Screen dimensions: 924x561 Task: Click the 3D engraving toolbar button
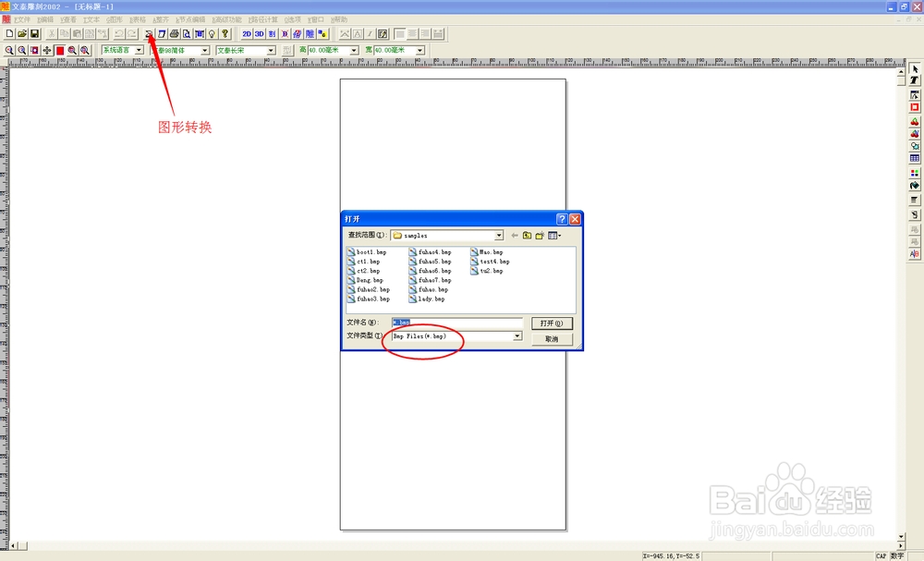(x=260, y=34)
